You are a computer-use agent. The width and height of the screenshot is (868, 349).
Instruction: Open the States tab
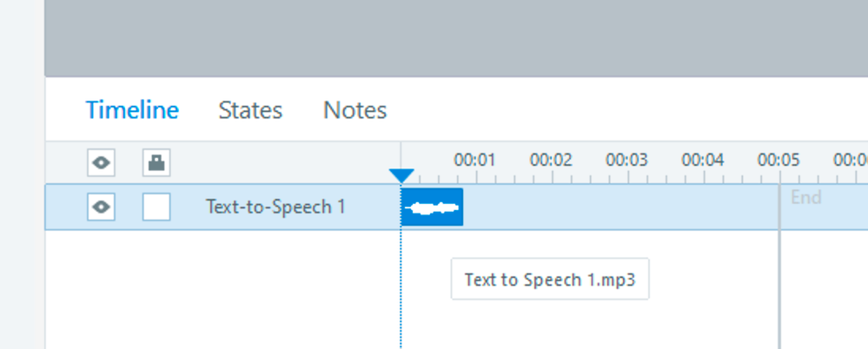tap(250, 110)
